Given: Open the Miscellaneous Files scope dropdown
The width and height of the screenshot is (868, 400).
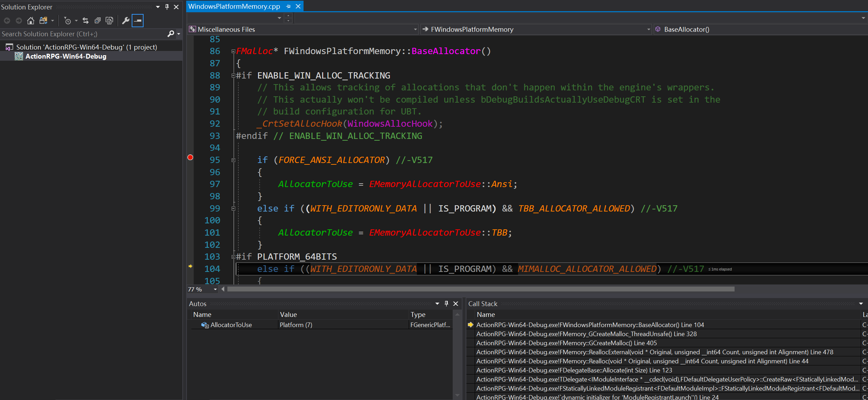Looking at the screenshot, I should [x=415, y=29].
